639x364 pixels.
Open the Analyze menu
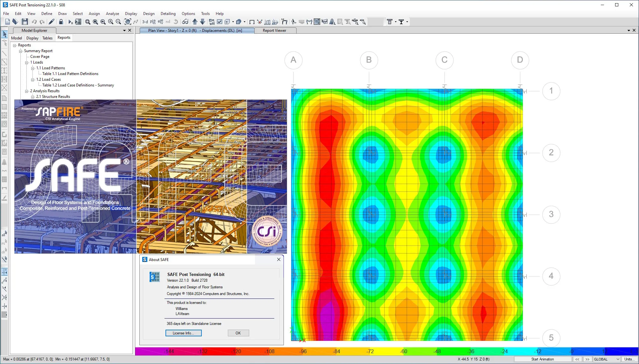[112, 14]
